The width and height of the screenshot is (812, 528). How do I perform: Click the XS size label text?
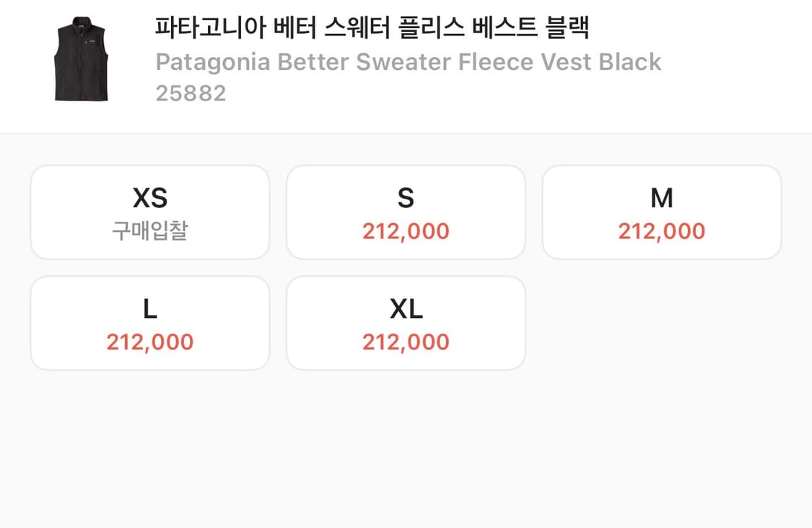(149, 197)
